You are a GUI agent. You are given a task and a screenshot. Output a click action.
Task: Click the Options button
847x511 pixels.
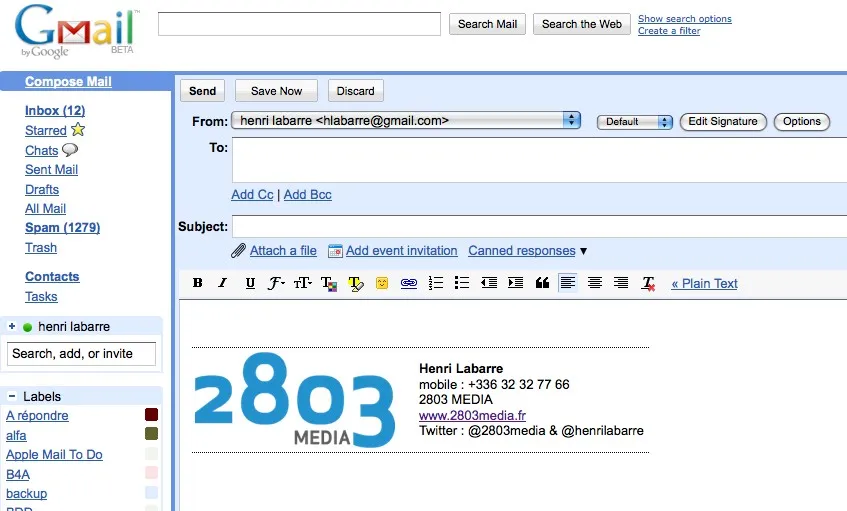tap(802, 121)
